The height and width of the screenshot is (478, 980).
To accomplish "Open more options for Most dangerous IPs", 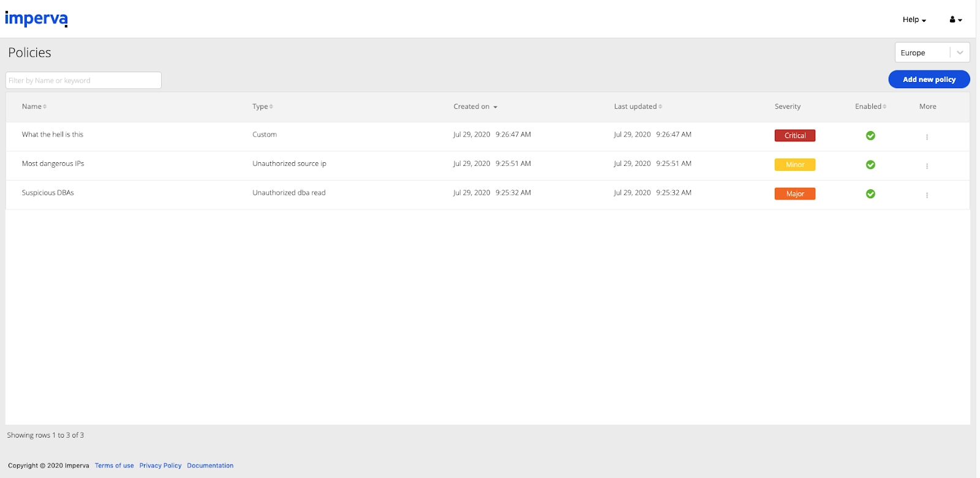I will [x=927, y=166].
